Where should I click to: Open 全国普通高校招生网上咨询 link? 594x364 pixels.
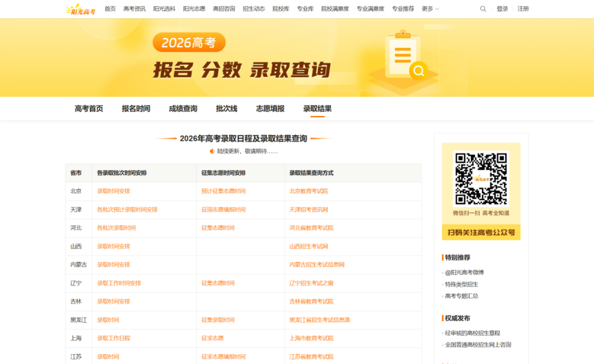point(478,345)
